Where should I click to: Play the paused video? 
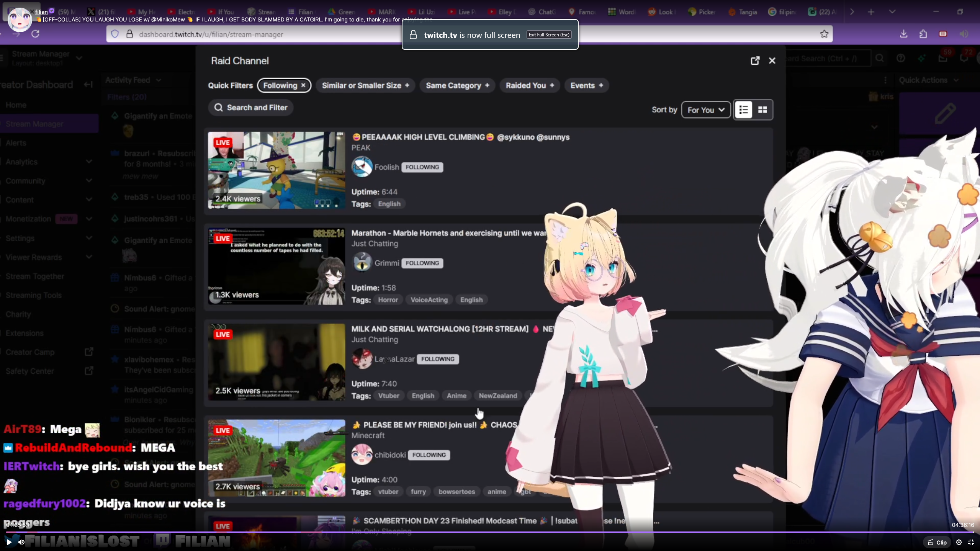[x=9, y=542]
